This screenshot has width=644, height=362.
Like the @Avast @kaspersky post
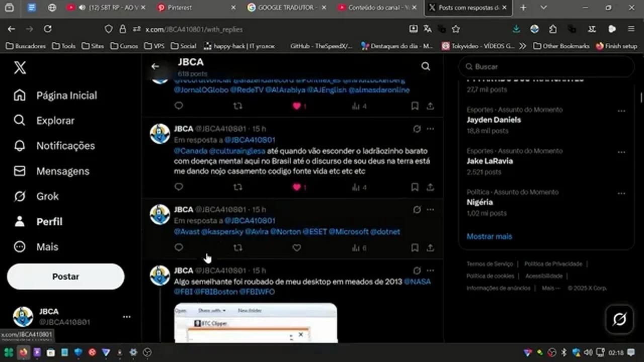click(x=297, y=248)
